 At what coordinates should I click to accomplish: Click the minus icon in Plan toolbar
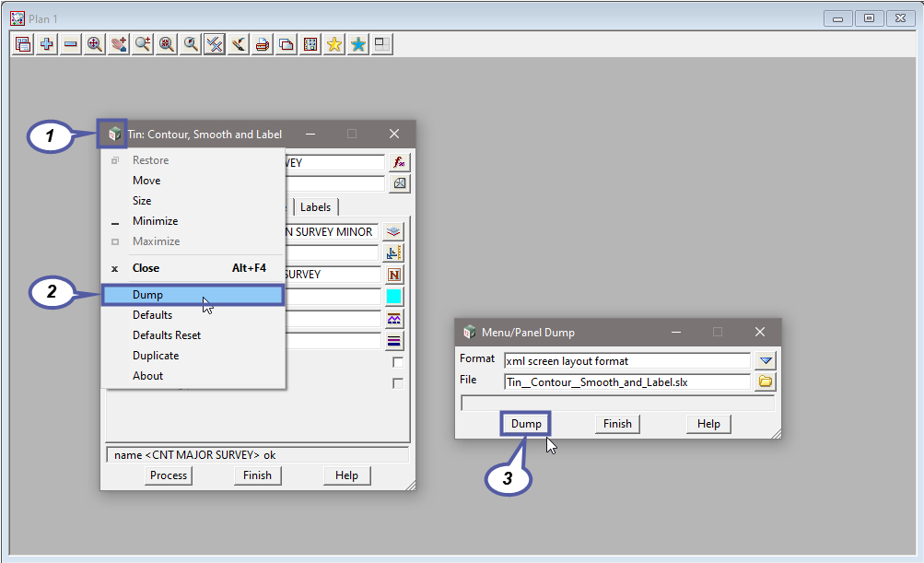(x=71, y=44)
